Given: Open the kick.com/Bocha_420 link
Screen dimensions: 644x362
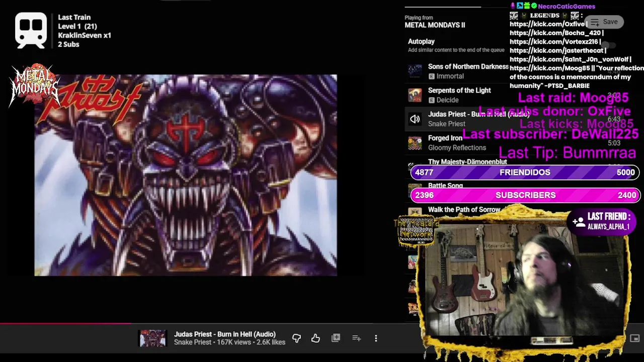Looking at the screenshot, I should [x=555, y=33].
